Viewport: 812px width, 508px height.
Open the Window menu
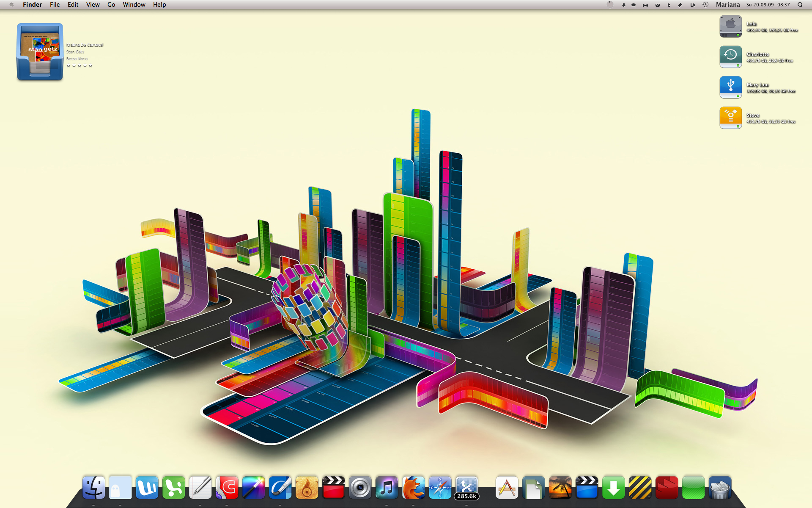point(134,5)
